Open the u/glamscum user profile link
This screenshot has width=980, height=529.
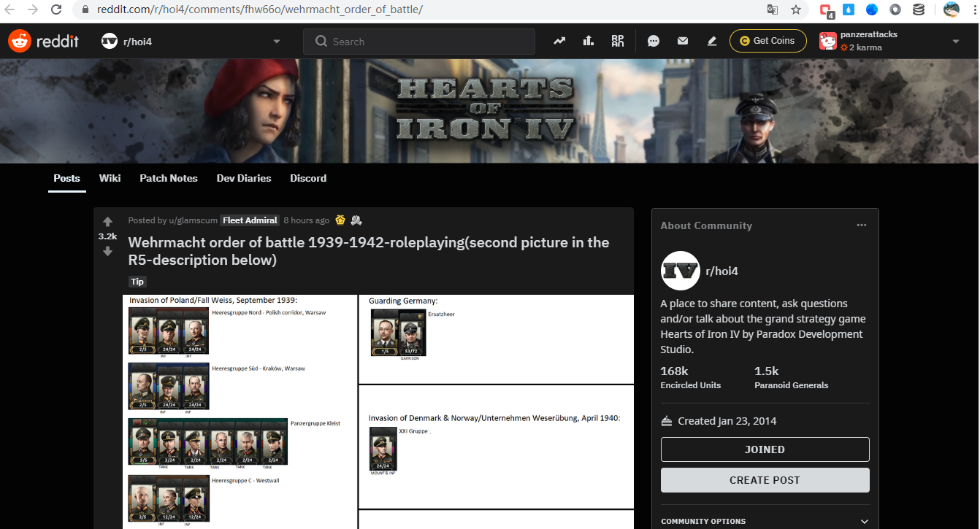click(x=192, y=220)
